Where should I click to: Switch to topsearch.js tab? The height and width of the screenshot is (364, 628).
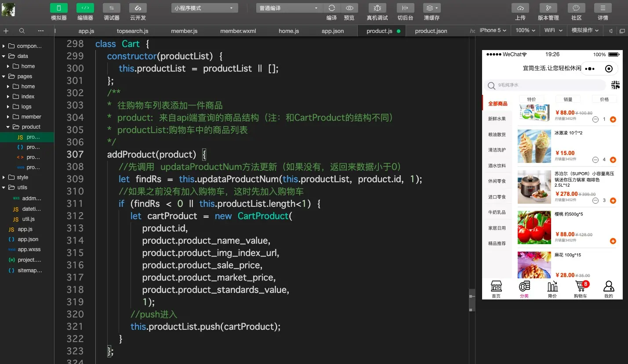pos(133,31)
